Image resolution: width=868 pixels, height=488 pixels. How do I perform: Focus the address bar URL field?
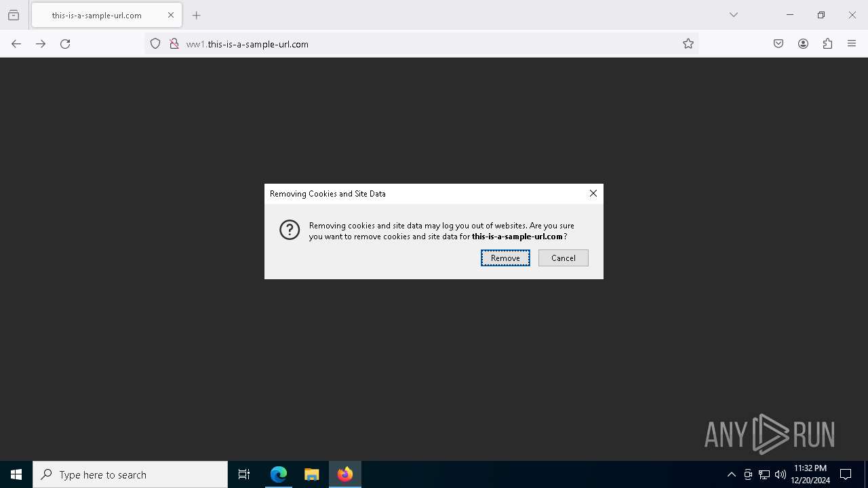[420, 44]
